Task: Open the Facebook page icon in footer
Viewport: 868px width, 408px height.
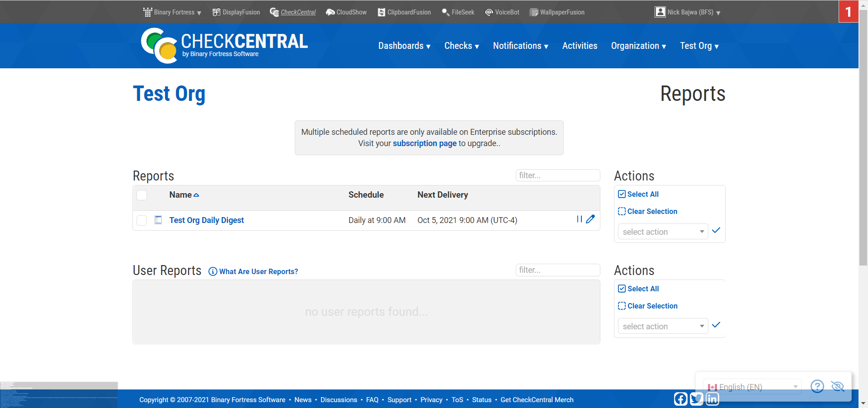Action: point(680,399)
